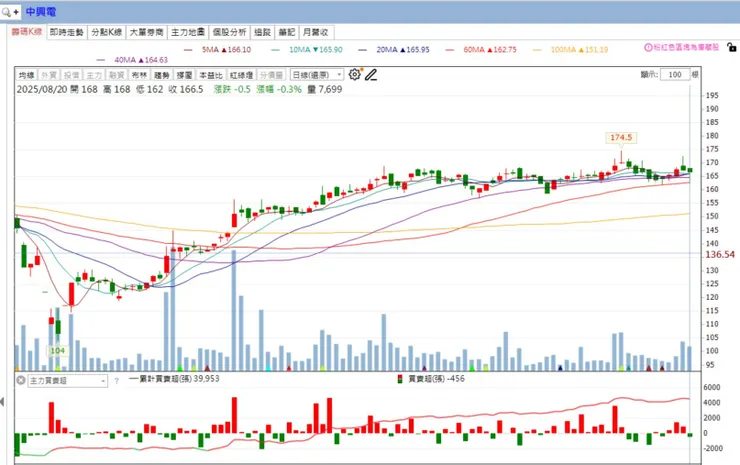740x465 pixels.
Task: Click the 買賣超(張) -456 legend text
Action: click(436, 379)
